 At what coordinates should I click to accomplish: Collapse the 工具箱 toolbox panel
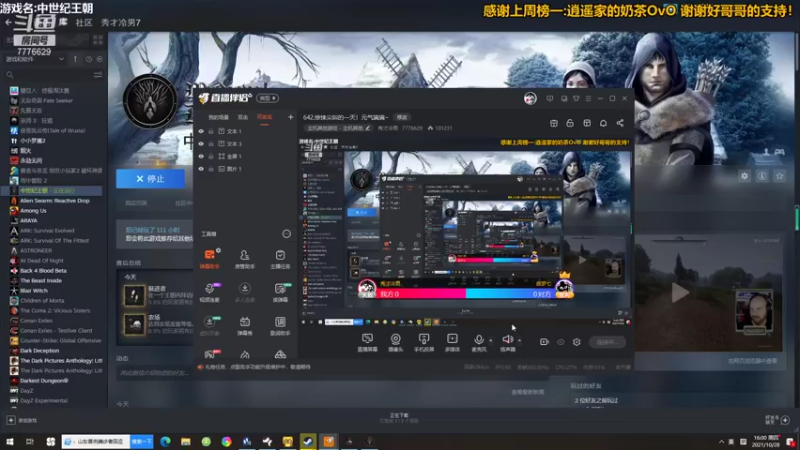(286, 234)
